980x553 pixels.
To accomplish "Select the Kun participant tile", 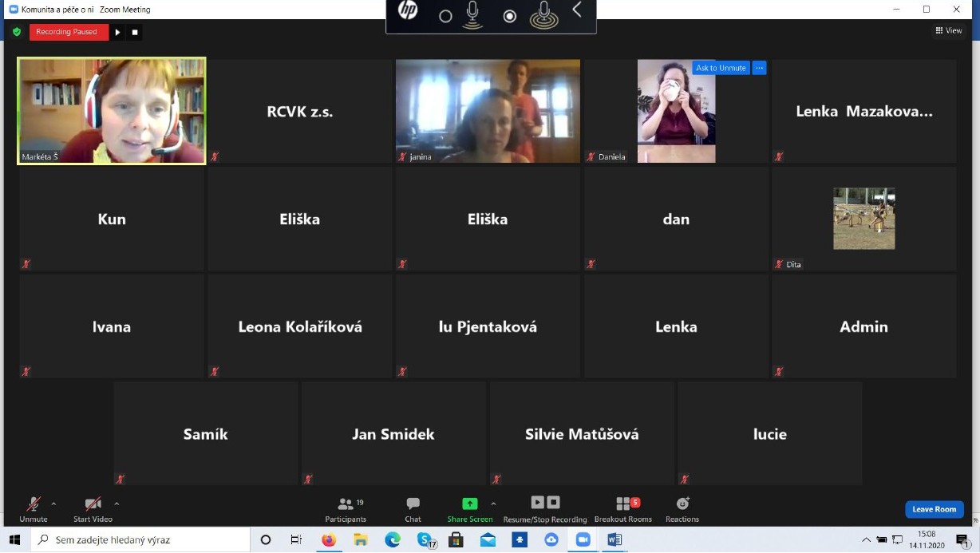I will pos(112,219).
